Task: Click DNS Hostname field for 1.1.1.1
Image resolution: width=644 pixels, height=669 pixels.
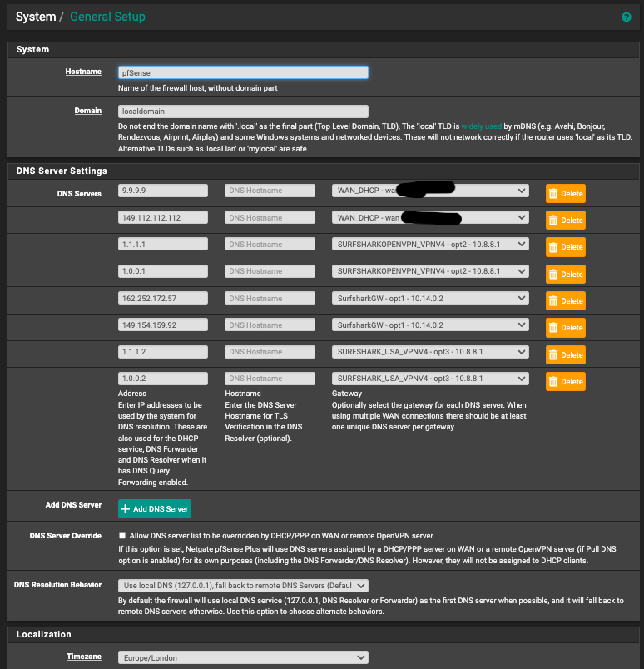Action: click(270, 245)
